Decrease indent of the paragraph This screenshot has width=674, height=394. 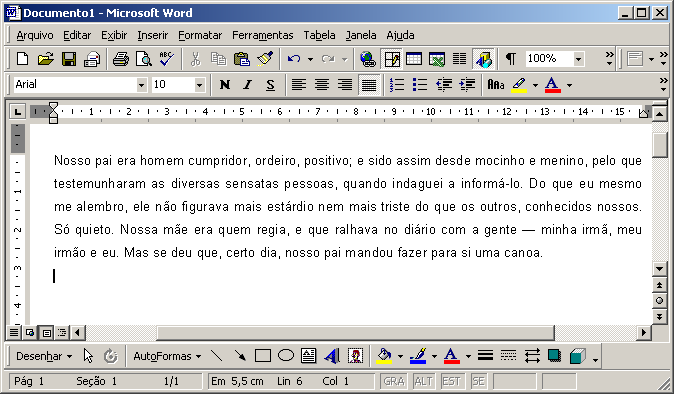coord(444,85)
